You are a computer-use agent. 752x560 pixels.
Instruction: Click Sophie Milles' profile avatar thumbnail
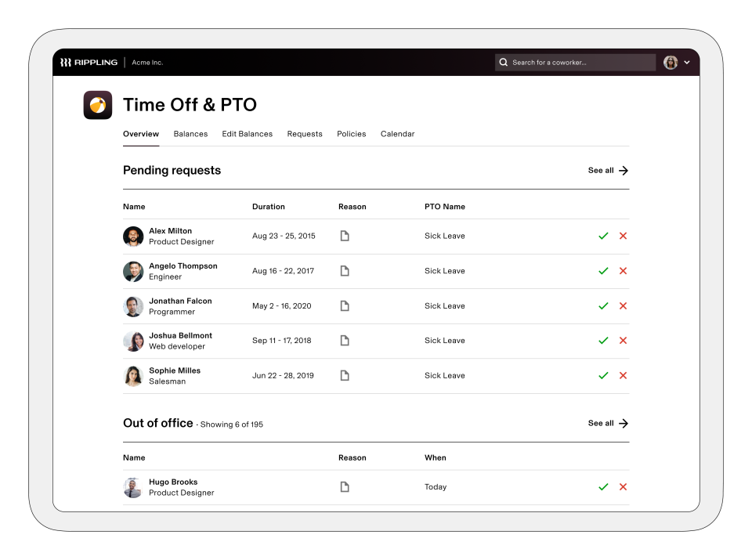(133, 375)
